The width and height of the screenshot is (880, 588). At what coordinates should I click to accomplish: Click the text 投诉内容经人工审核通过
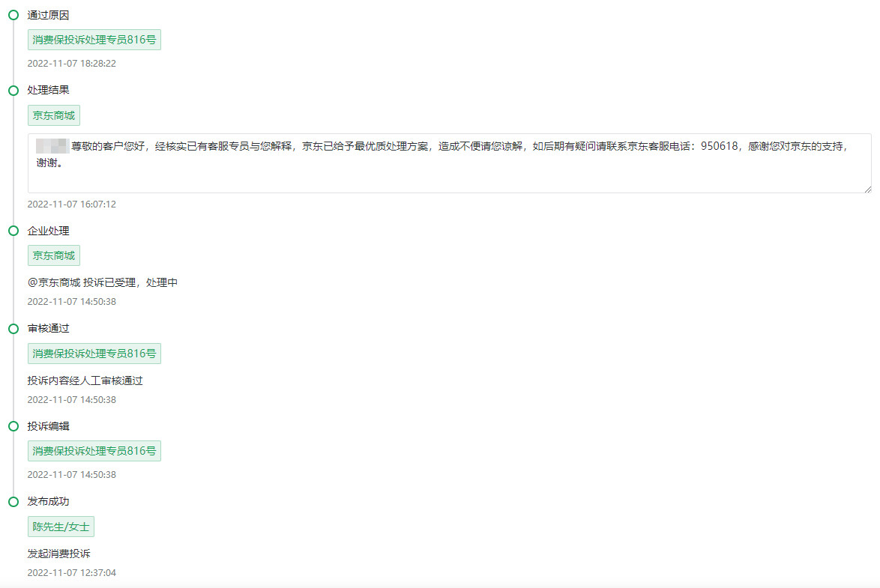click(x=85, y=381)
